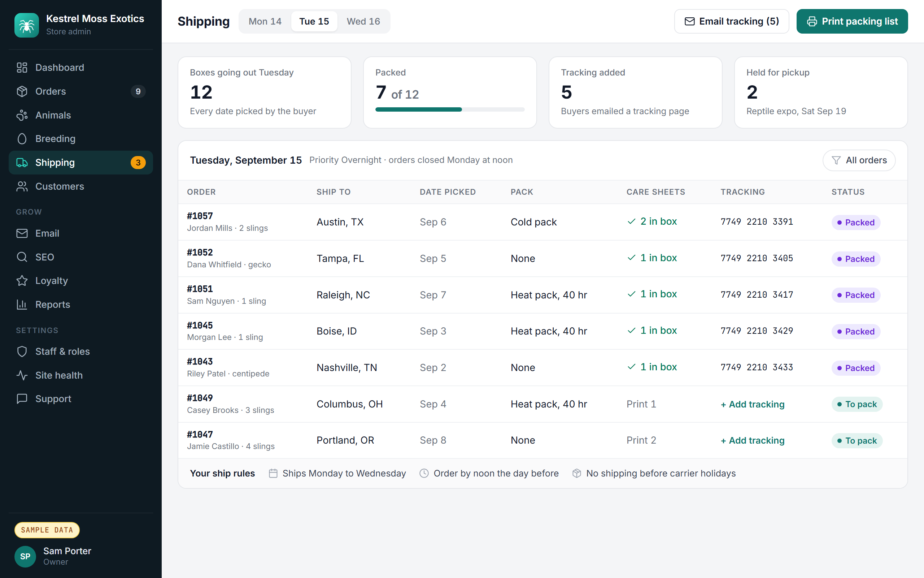924x578 pixels.
Task: Click the Kestrel Moss Exotics spider logo
Action: point(26,25)
